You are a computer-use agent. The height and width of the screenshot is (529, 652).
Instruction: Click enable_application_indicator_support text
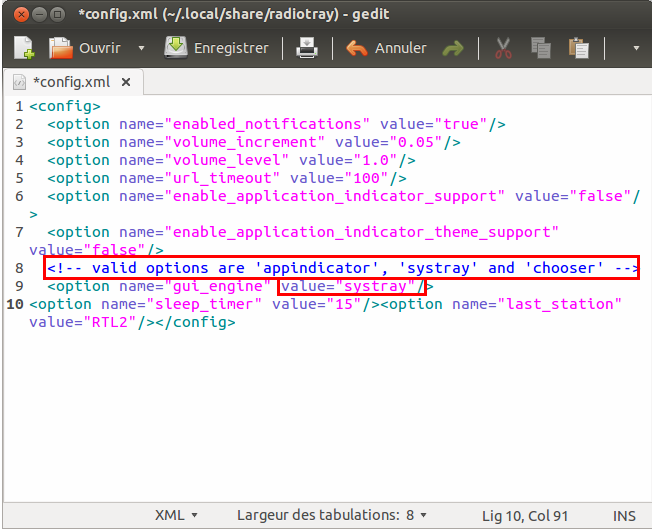[334, 196]
